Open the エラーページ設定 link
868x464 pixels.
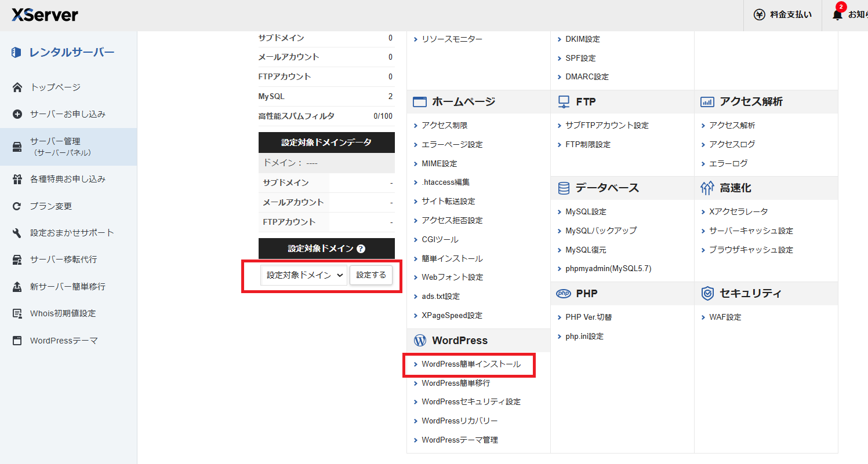point(452,145)
